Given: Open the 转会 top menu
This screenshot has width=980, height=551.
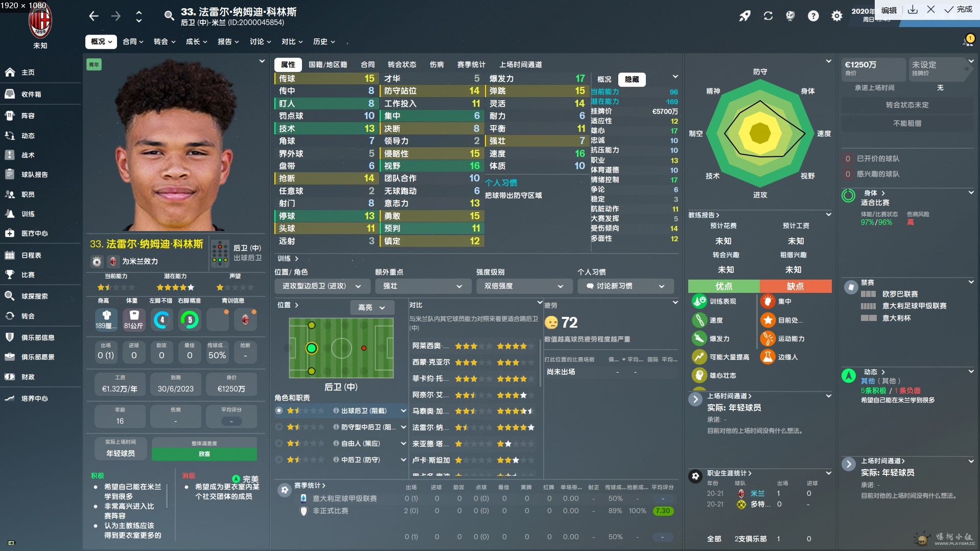Looking at the screenshot, I should (165, 41).
